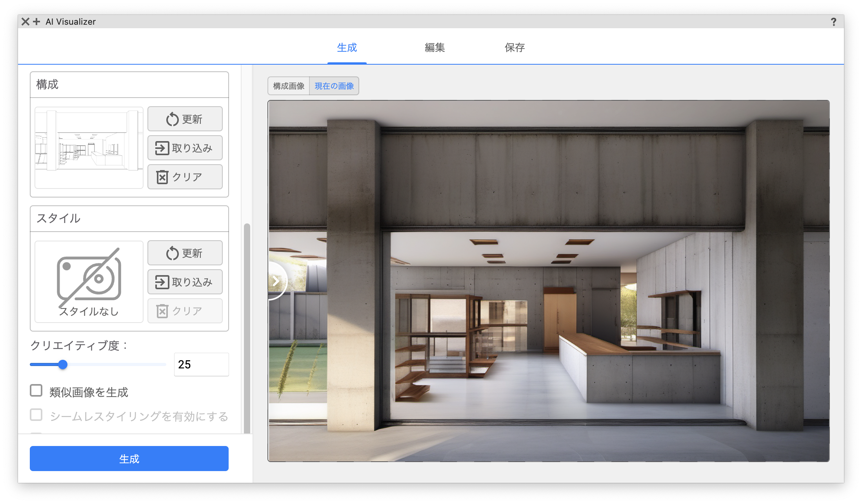Viewport: 862px width, 504px height.
Task: Enable 類似画像を生成 checkbox
Action: (x=36, y=391)
